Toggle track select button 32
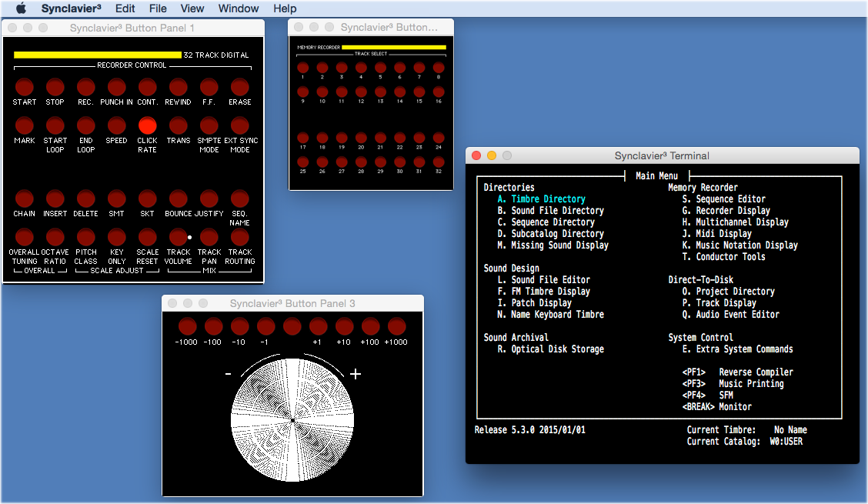This screenshot has height=504, width=868. (x=439, y=162)
